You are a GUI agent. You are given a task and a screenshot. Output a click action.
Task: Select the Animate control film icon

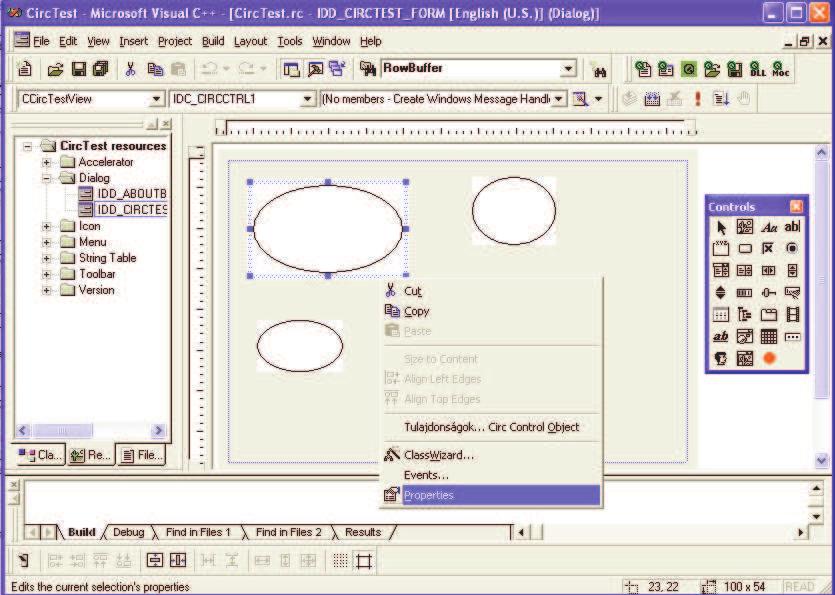pos(792,315)
